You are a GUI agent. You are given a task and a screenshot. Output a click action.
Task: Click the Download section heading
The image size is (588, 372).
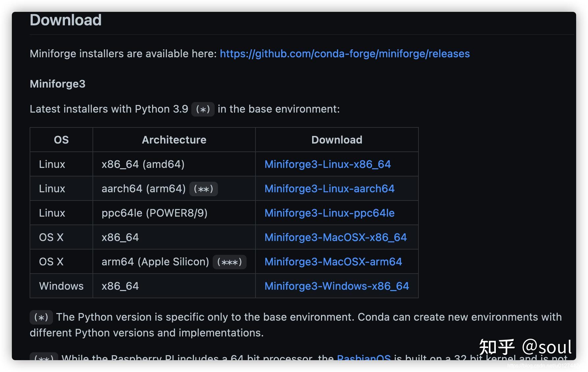[x=66, y=20]
